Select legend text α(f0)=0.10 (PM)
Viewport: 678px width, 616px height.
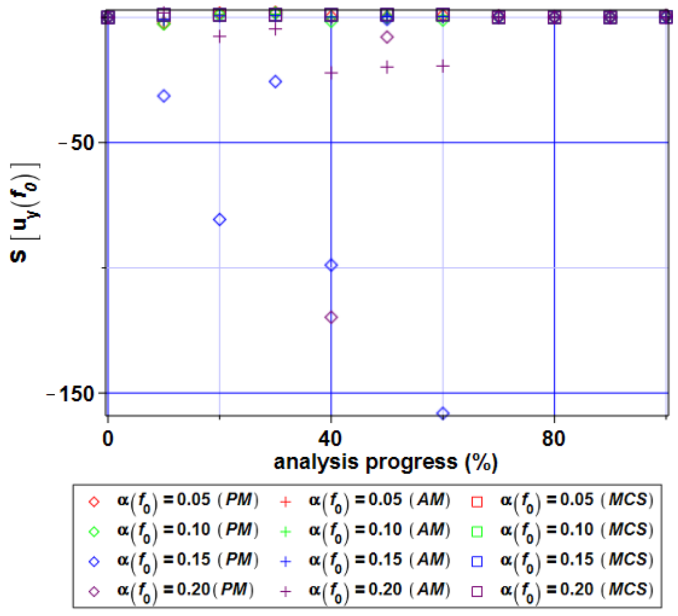[188, 532]
